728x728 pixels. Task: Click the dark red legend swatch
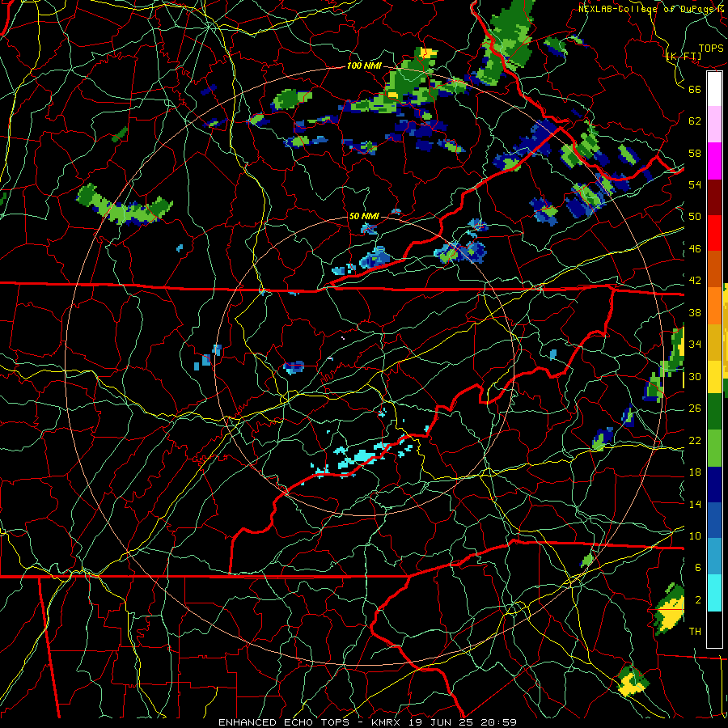point(714,197)
